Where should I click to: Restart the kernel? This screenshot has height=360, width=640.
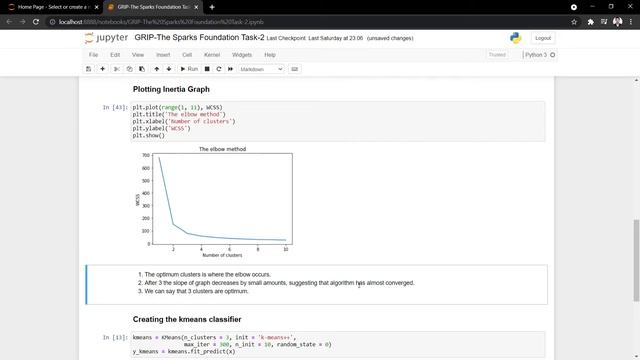coord(219,69)
